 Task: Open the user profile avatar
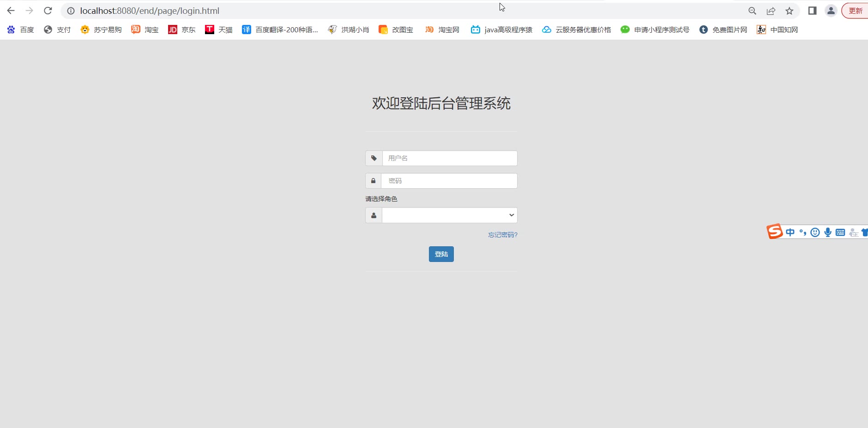pyautogui.click(x=831, y=11)
